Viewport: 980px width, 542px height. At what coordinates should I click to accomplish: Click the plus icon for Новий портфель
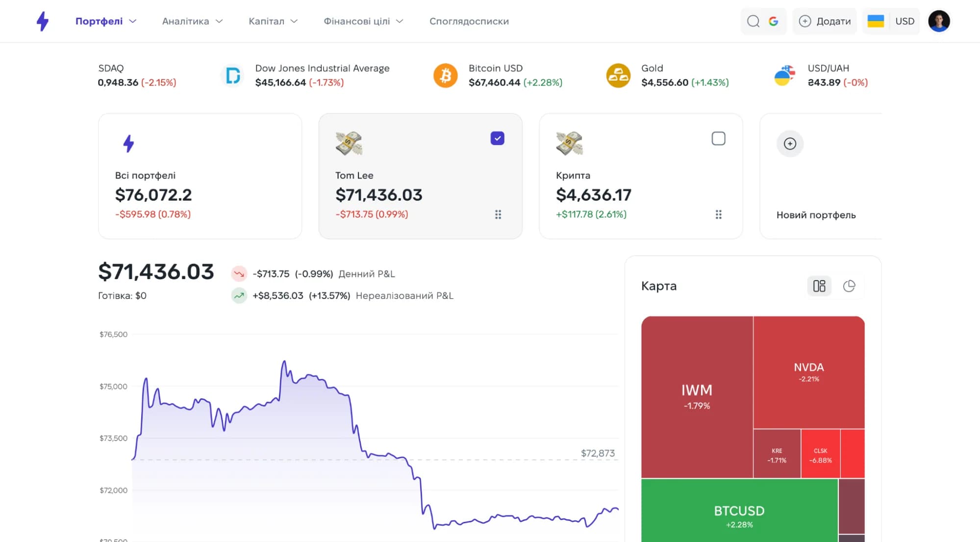click(x=790, y=143)
